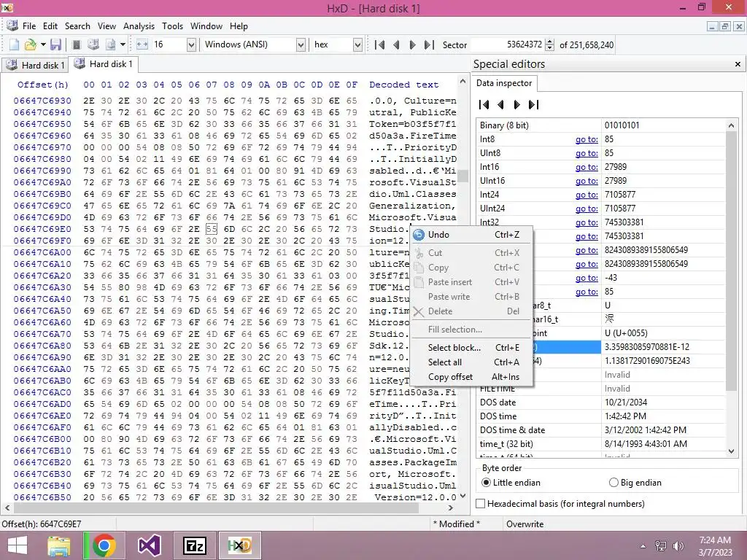The width and height of the screenshot is (747, 560).
Task: Data inspector: go to previous byte button
Action: [500, 105]
